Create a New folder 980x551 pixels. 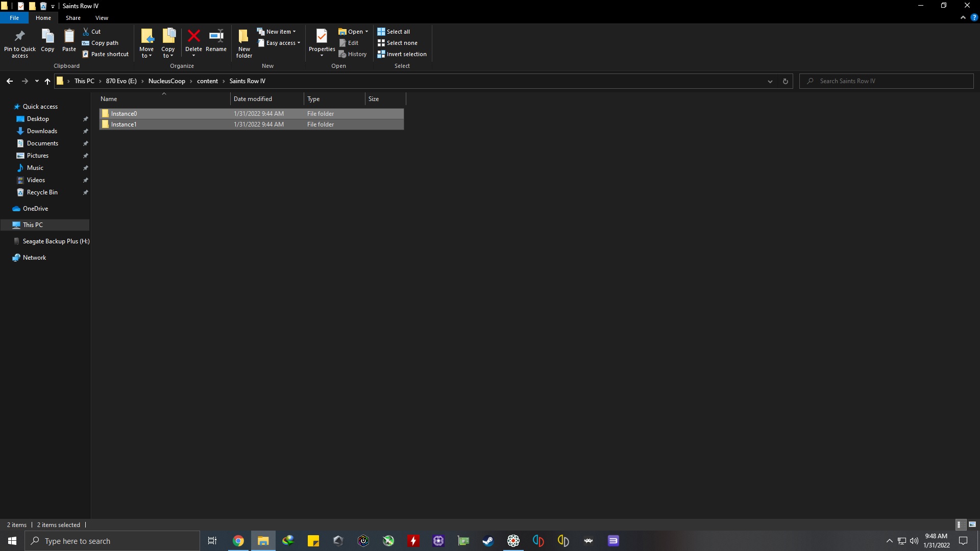point(244,43)
